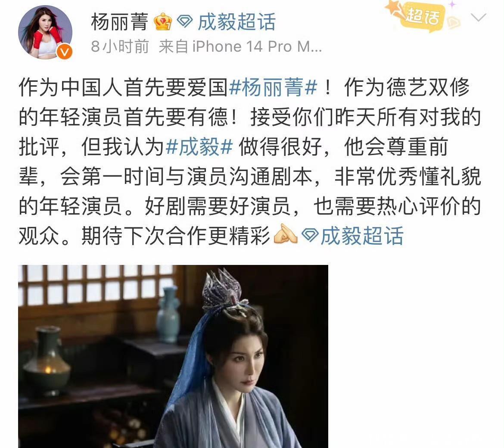Screen dimensions: 504x448
Task: Tap the small diamond beside 超话 badge
Action: click(454, 22)
